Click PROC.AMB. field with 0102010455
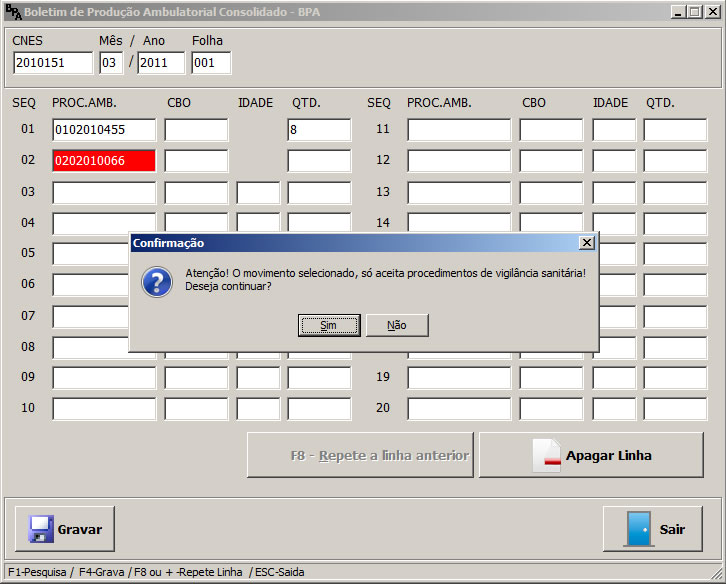 tap(104, 129)
